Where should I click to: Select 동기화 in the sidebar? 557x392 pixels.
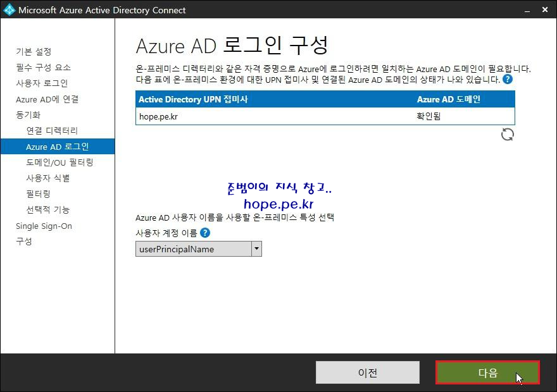(x=28, y=115)
